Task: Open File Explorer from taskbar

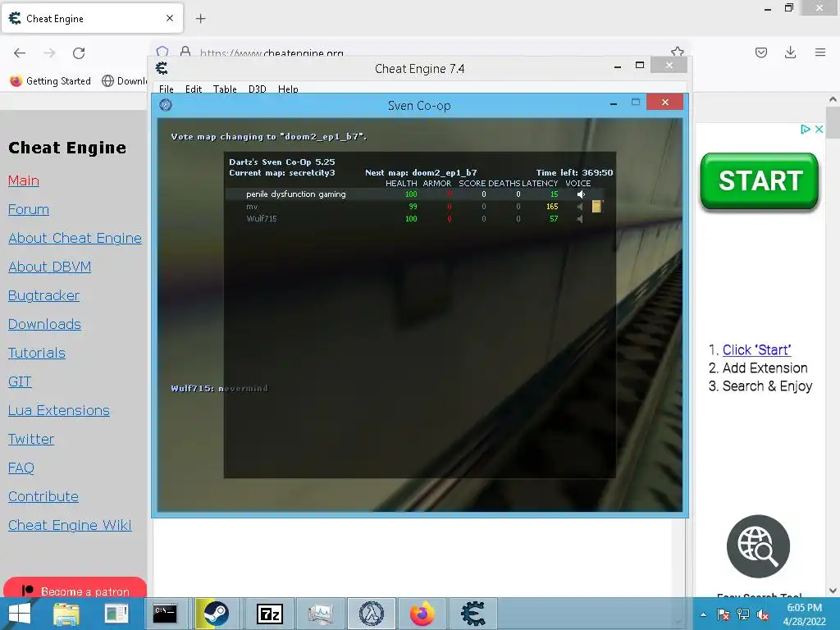Action: tap(66, 614)
